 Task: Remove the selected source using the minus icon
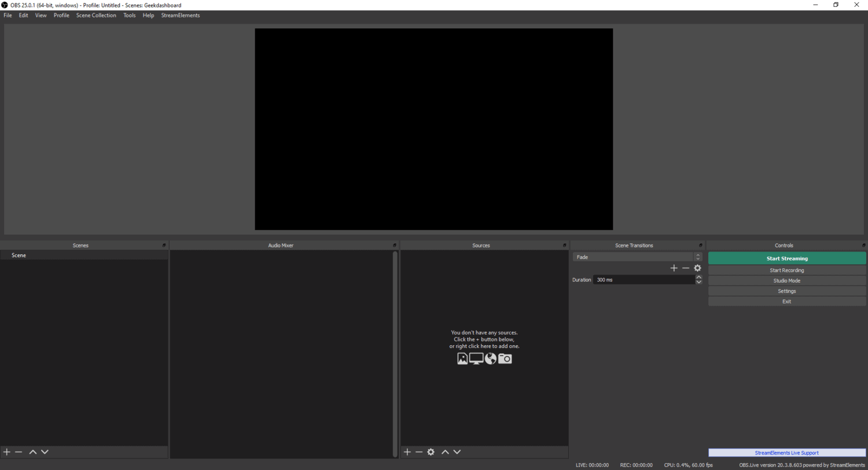pos(419,452)
